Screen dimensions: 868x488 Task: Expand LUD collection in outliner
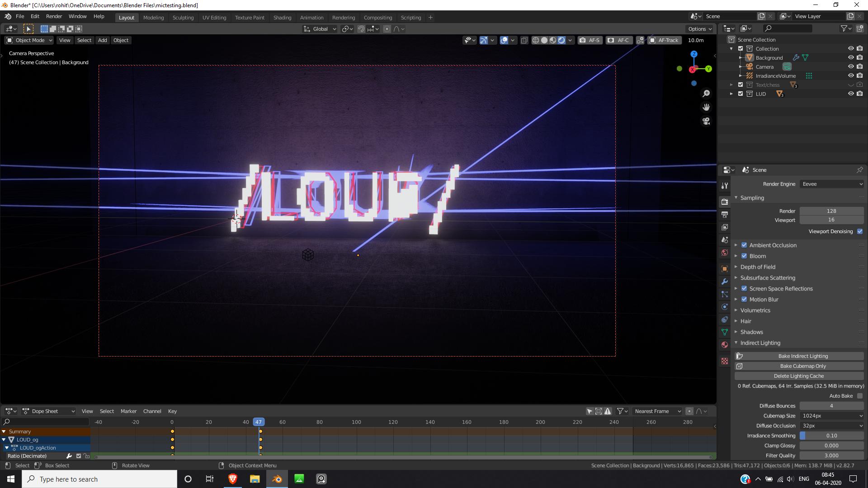coord(731,94)
